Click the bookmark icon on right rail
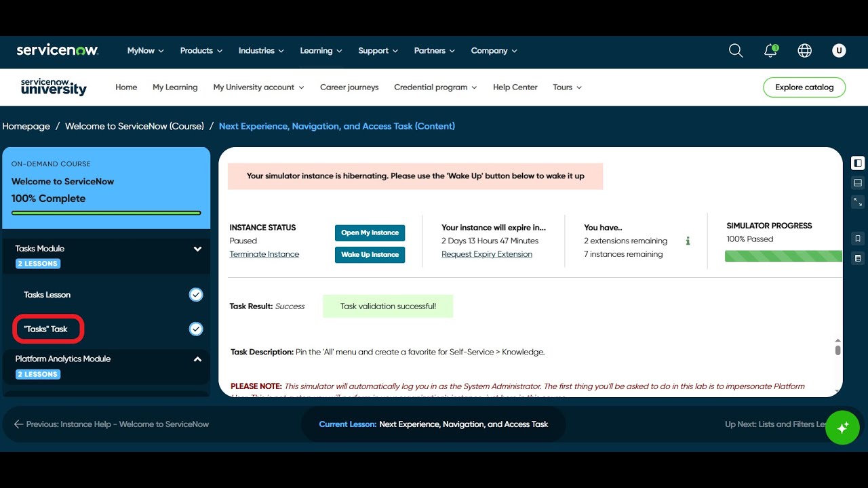The image size is (868, 488). coord(858,239)
